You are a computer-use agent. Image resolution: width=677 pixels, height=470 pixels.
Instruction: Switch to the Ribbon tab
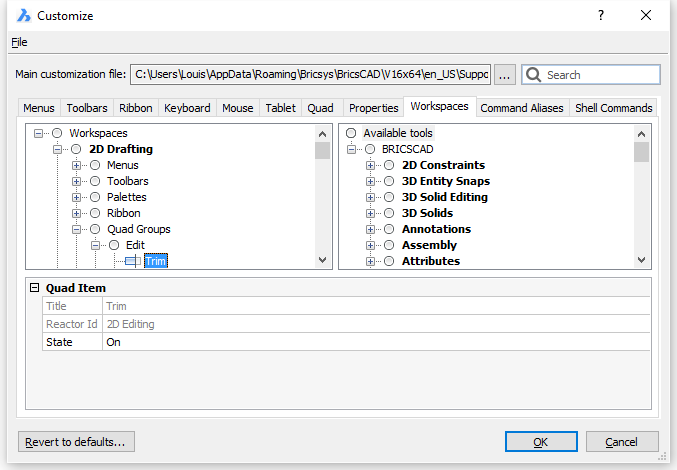point(136,108)
